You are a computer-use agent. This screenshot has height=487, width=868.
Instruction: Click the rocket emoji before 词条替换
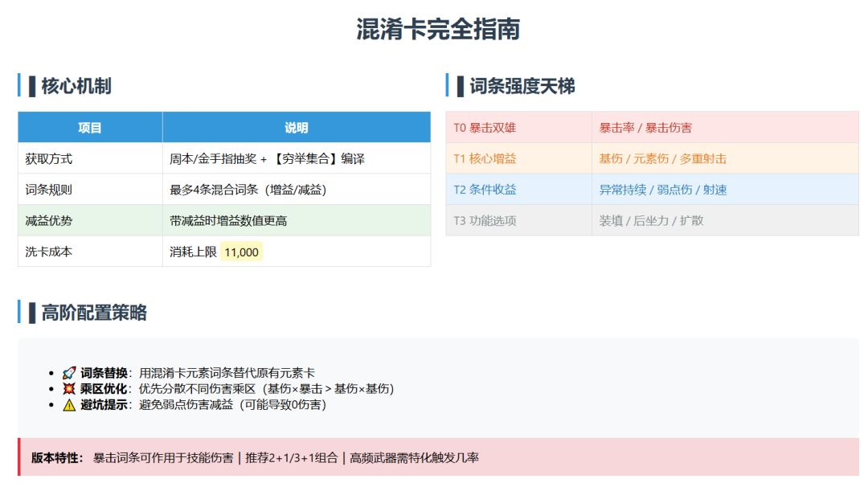(68, 373)
